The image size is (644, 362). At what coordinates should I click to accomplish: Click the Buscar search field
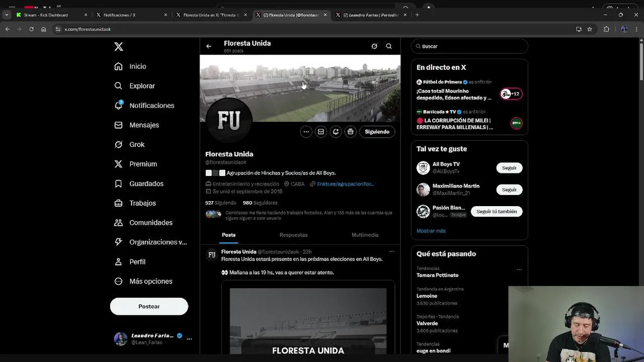click(469, 46)
